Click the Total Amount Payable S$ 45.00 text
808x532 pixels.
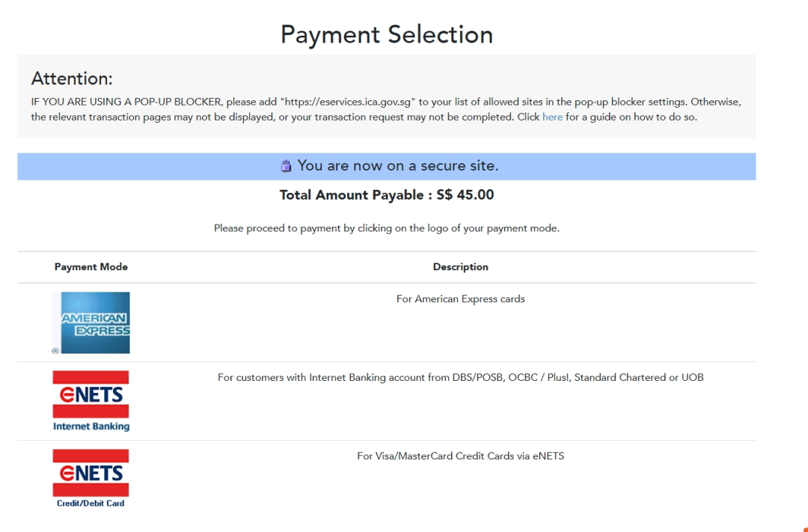point(387,195)
